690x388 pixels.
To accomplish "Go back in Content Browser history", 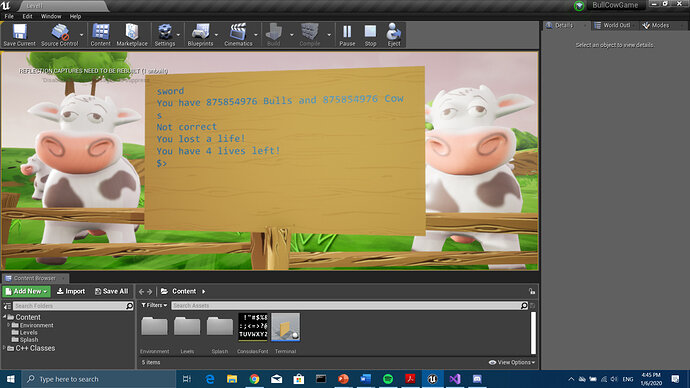I will point(141,292).
